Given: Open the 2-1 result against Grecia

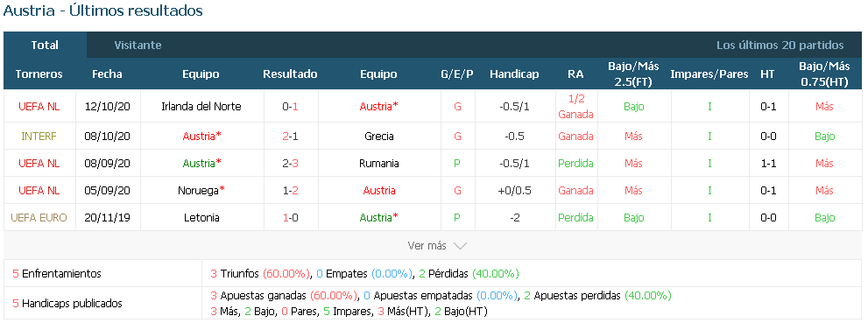Looking at the screenshot, I should point(290,136).
